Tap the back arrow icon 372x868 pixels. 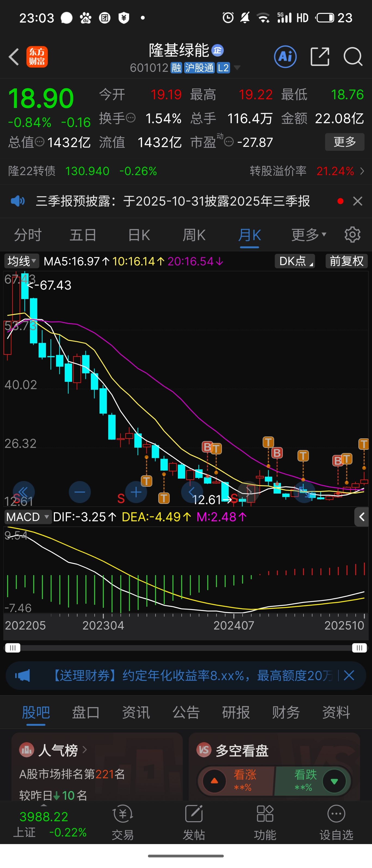pyautogui.click(x=14, y=57)
